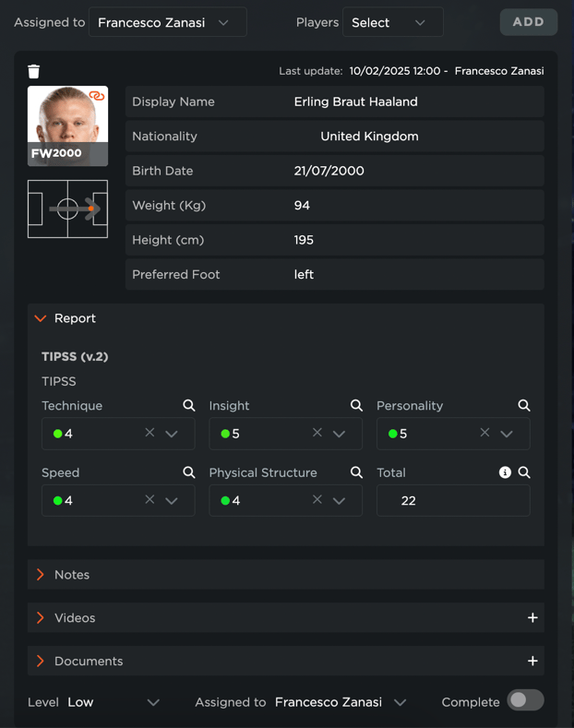
Task: Open the Players Select dropdown
Action: (x=392, y=22)
